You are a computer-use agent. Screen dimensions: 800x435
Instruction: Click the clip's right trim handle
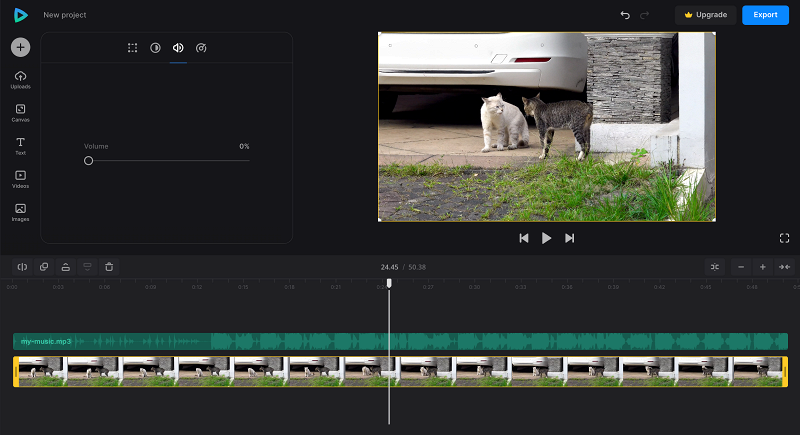[x=785, y=372]
